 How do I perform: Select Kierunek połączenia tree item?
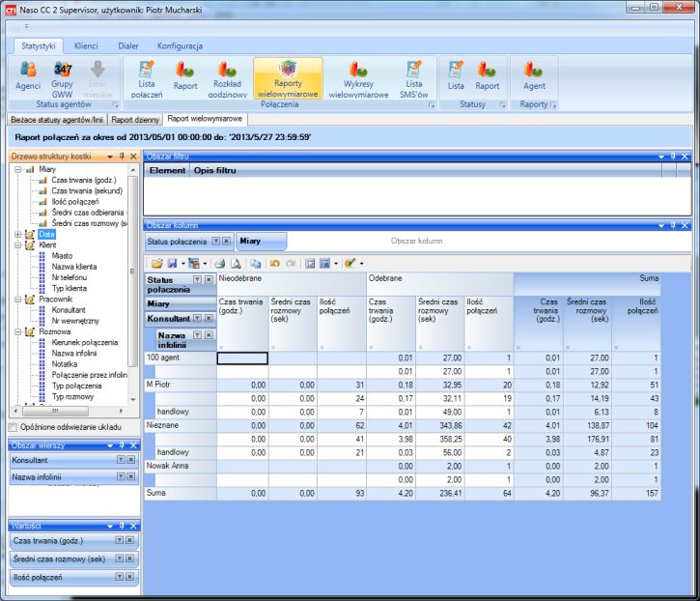point(84,342)
